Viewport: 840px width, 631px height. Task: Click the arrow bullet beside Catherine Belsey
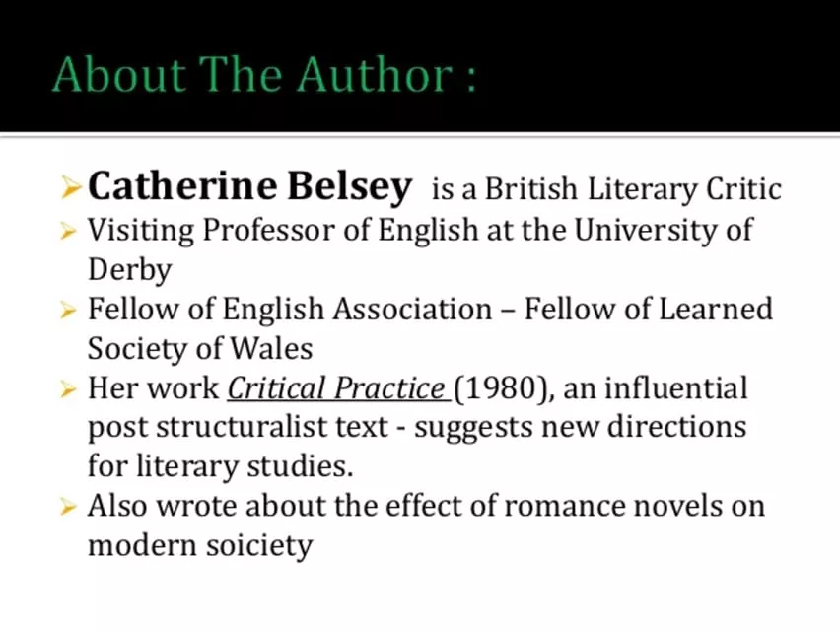point(70,185)
